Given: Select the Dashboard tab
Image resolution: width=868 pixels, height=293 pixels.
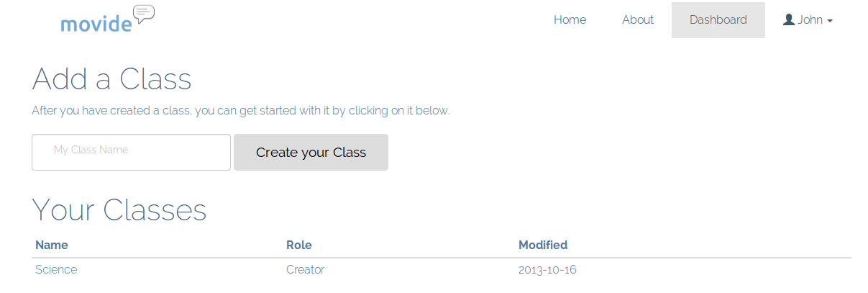Looking at the screenshot, I should pyautogui.click(x=718, y=20).
